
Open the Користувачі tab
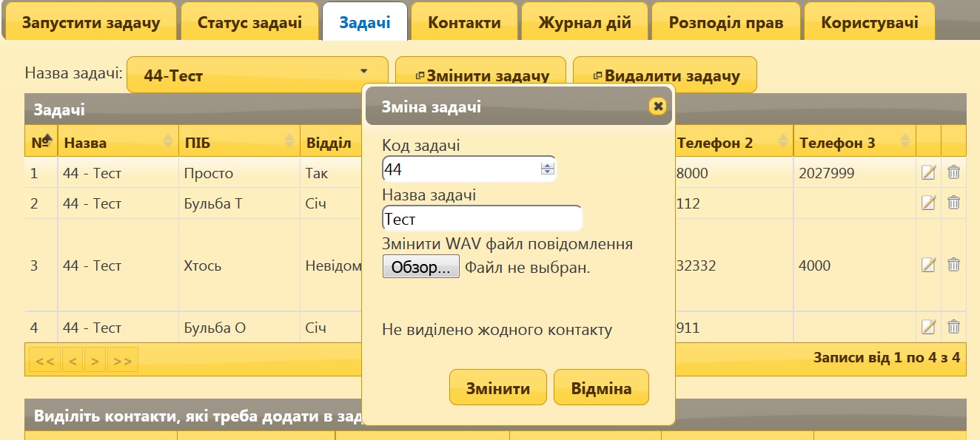click(x=870, y=22)
